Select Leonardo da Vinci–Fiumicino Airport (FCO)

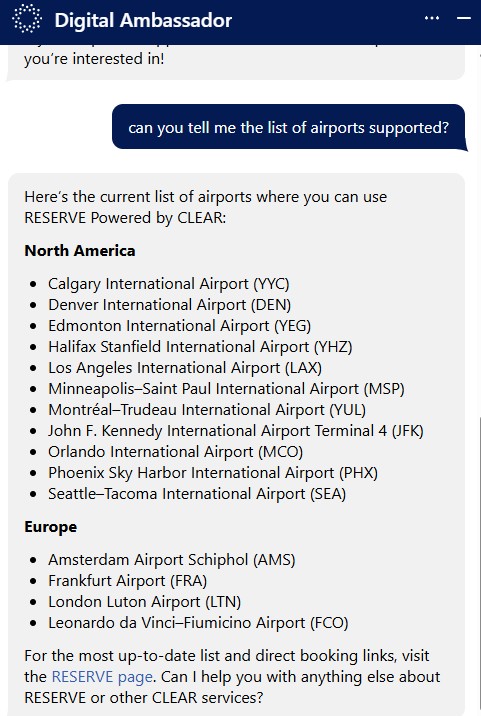(x=198, y=622)
